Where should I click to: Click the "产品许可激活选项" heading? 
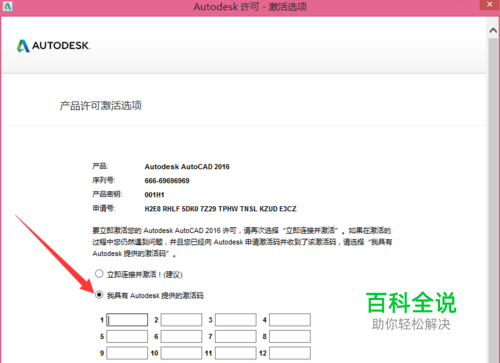coord(101,106)
